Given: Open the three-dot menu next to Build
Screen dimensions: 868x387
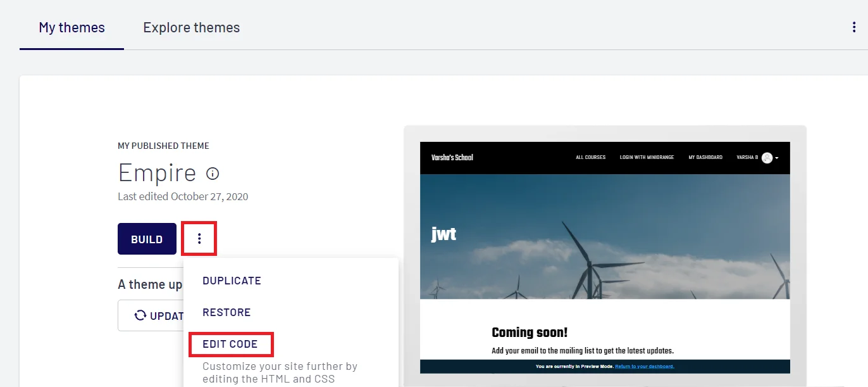Looking at the screenshot, I should [199, 238].
